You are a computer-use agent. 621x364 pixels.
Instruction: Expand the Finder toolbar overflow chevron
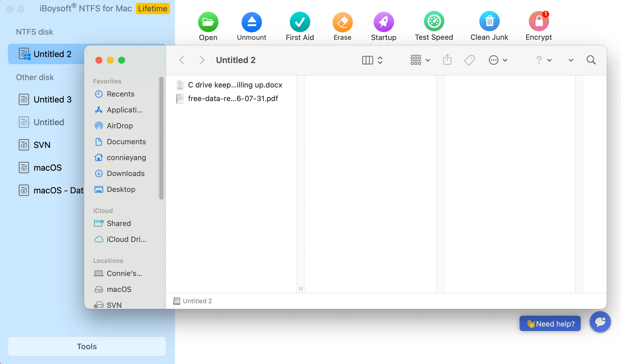point(571,60)
